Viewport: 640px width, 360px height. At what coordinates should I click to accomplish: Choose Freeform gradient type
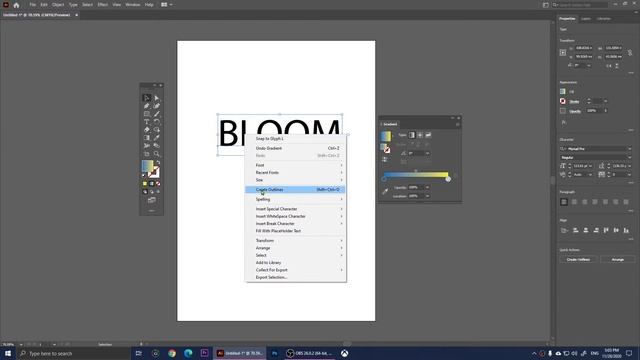428,135
